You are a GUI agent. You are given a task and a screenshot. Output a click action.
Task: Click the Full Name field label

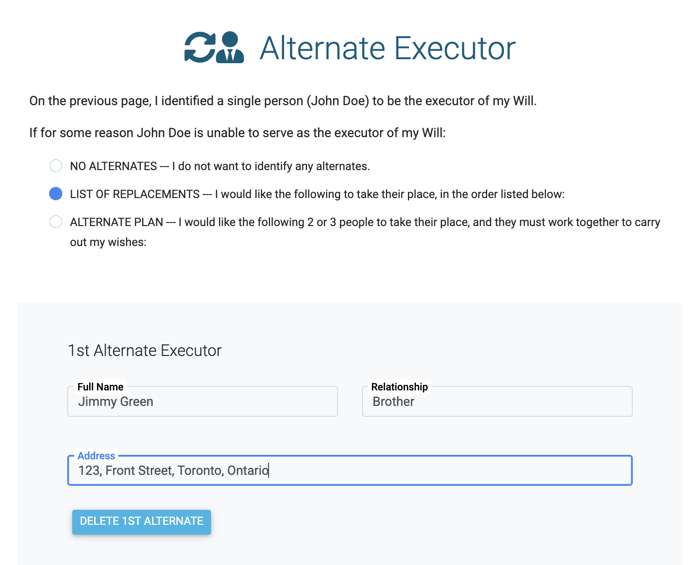(x=100, y=387)
